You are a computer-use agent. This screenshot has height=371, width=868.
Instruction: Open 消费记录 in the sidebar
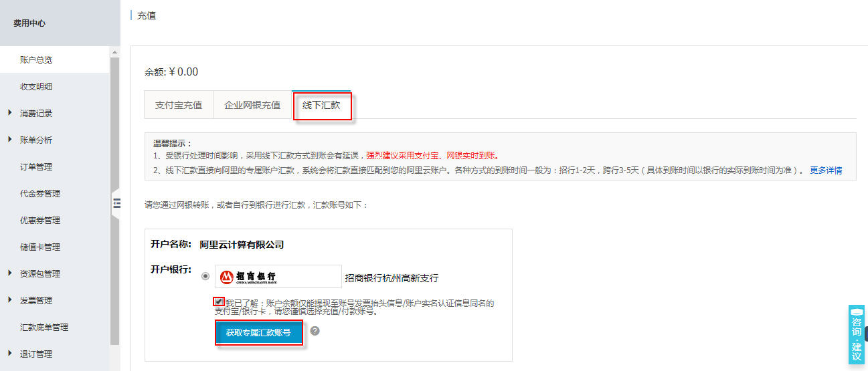coord(36,113)
